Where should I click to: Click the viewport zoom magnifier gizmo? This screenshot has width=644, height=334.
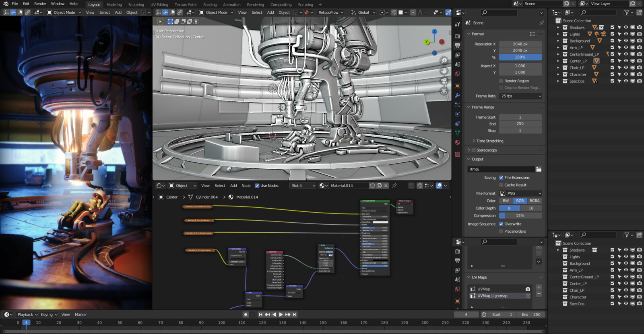[x=444, y=61]
